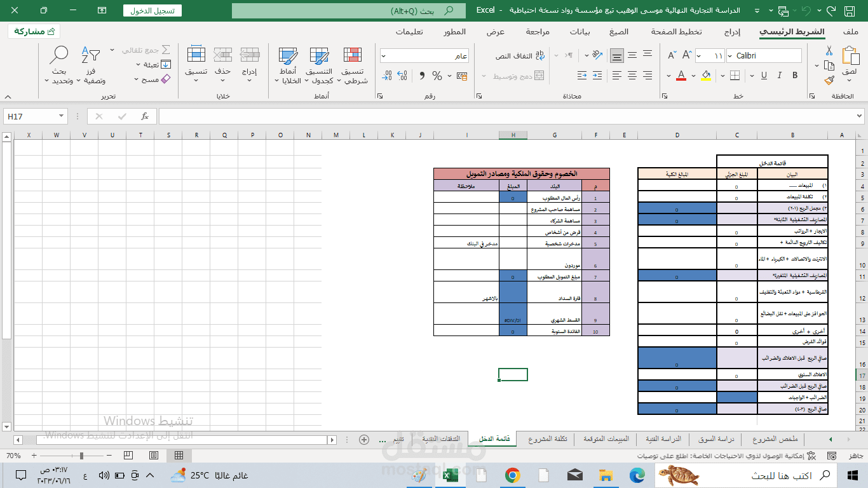
Task: Switch to Page Layout view in status bar
Action: tap(153, 456)
